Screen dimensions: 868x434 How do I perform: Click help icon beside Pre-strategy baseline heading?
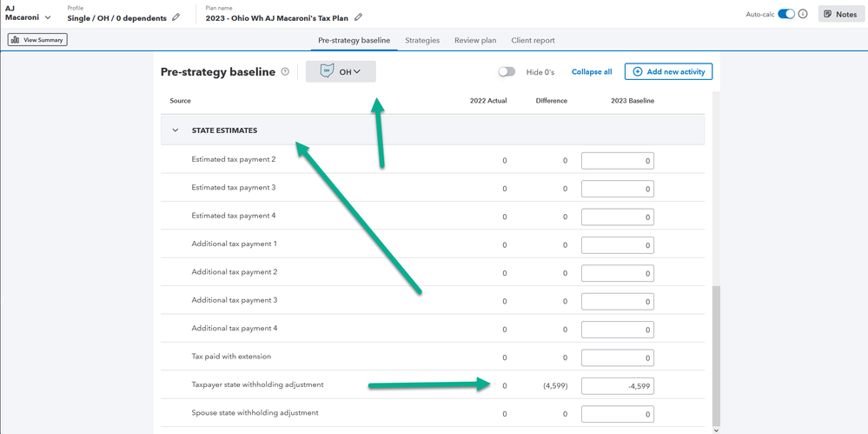pyautogui.click(x=285, y=72)
